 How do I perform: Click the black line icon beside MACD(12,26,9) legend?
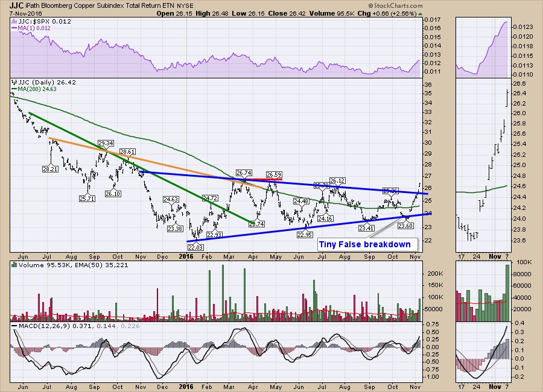[x=14, y=326]
